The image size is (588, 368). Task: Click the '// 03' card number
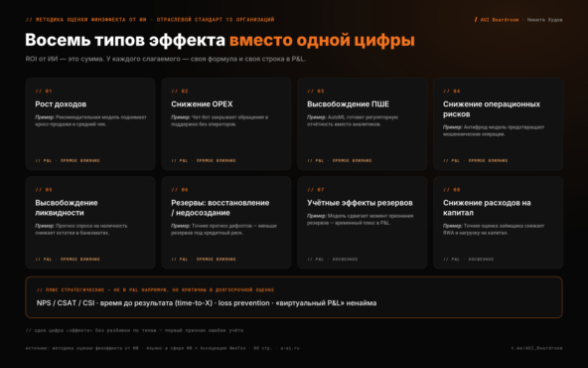316,92
